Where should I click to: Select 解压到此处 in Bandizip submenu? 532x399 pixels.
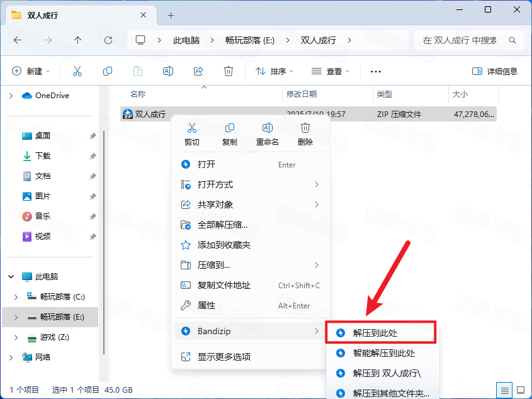click(x=380, y=332)
